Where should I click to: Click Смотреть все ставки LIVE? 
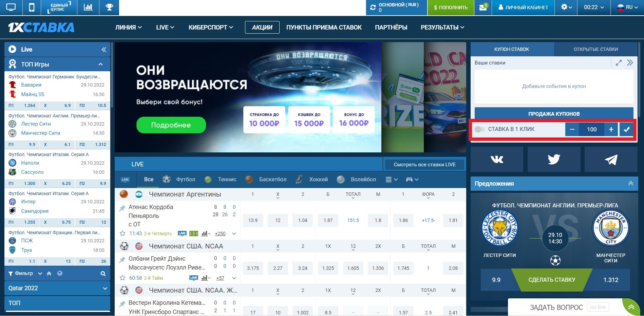pyautogui.click(x=424, y=165)
